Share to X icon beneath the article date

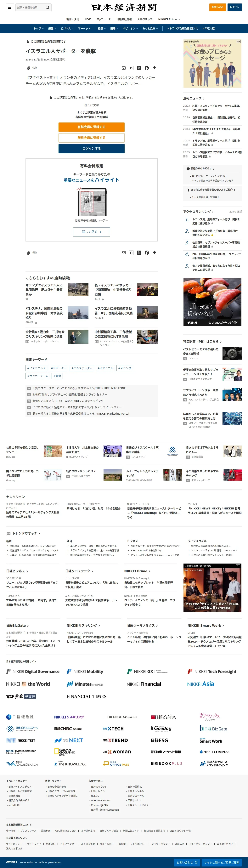(x=139, y=68)
